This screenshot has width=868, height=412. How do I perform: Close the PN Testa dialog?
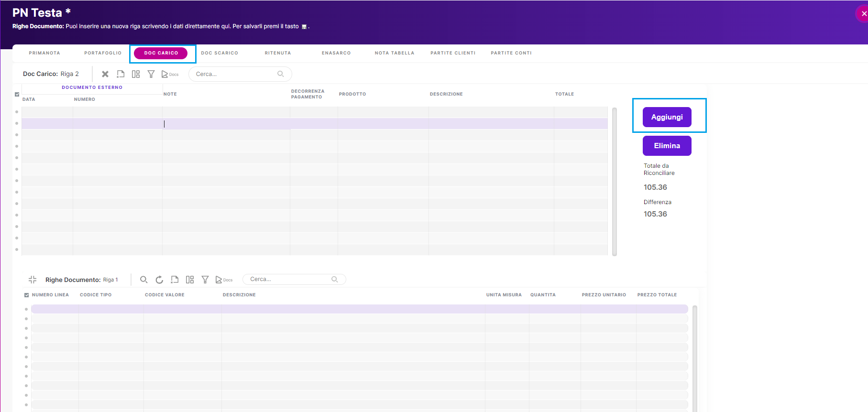(863, 14)
